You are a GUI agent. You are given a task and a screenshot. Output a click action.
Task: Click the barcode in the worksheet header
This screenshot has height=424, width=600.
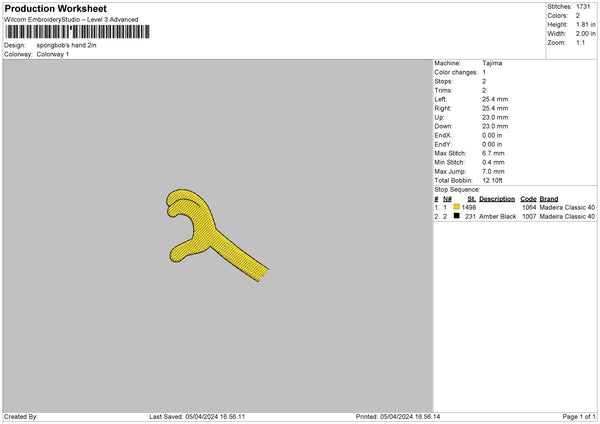click(78, 32)
